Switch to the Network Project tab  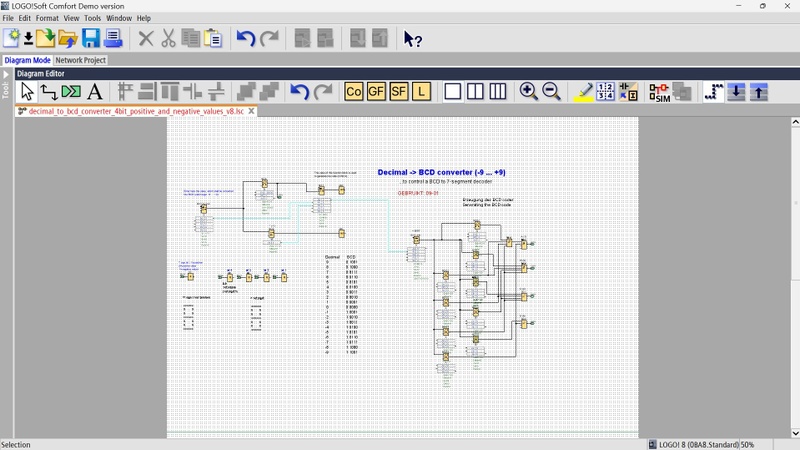pyautogui.click(x=80, y=60)
